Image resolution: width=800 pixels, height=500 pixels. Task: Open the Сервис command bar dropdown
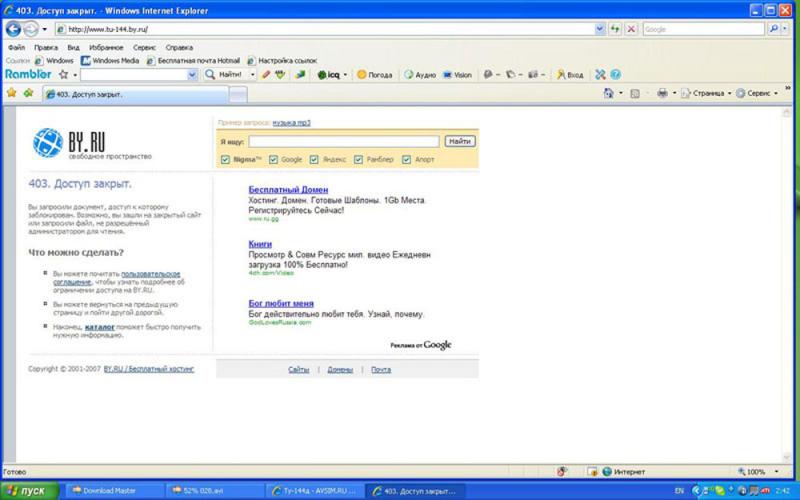757,93
